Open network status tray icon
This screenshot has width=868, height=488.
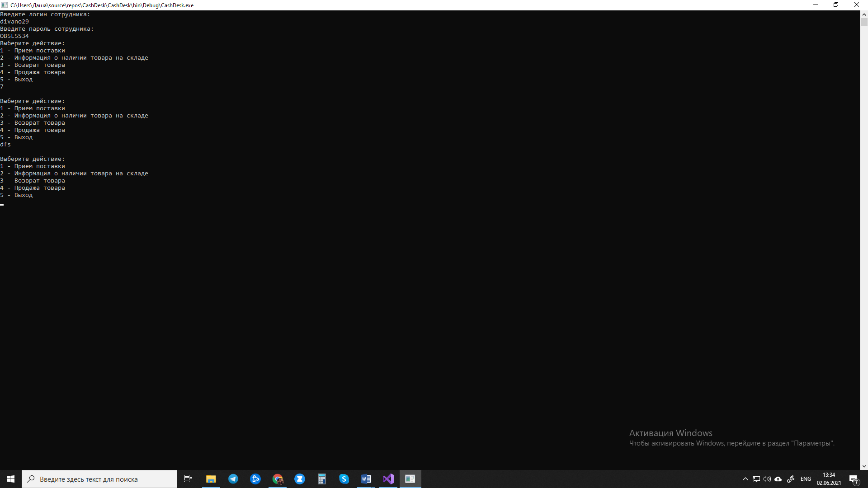756,479
